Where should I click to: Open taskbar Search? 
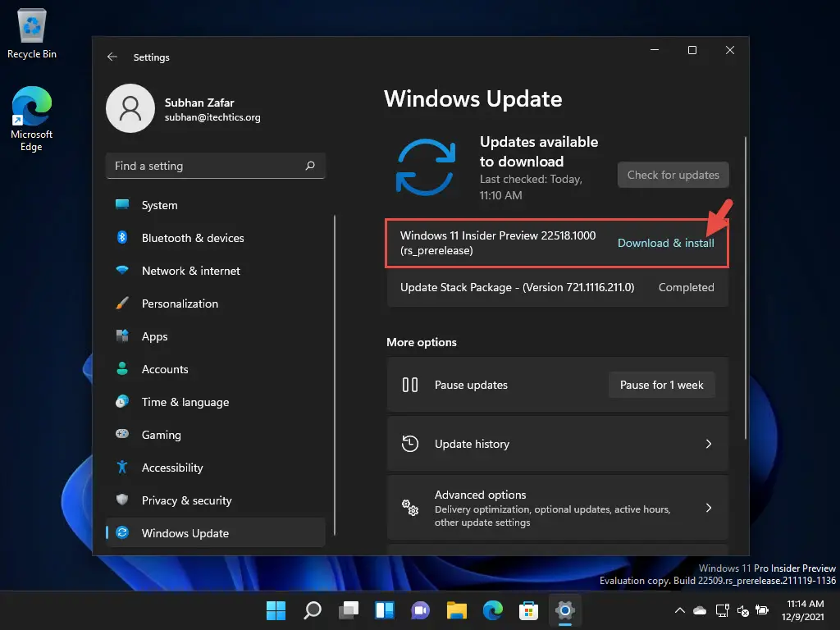tap(313, 610)
